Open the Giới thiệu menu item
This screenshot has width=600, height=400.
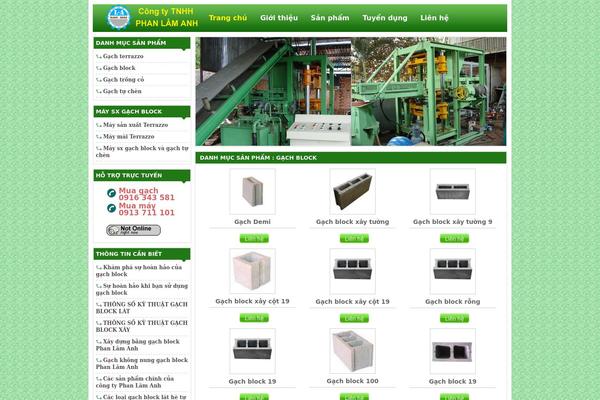tap(279, 18)
